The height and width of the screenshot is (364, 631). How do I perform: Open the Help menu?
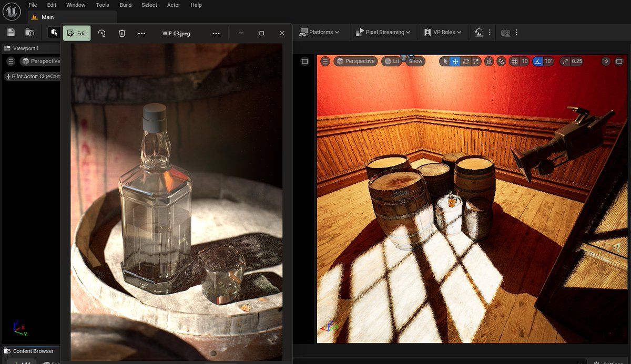coord(196,5)
